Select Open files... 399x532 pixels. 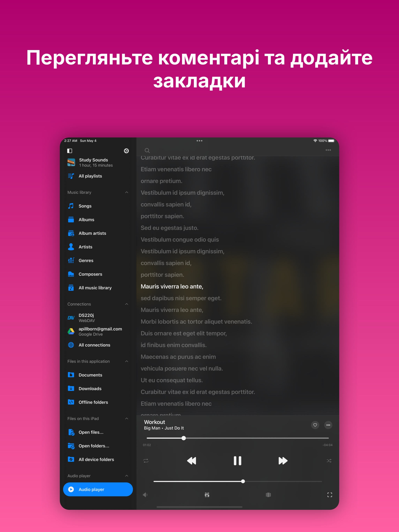pos(91,432)
